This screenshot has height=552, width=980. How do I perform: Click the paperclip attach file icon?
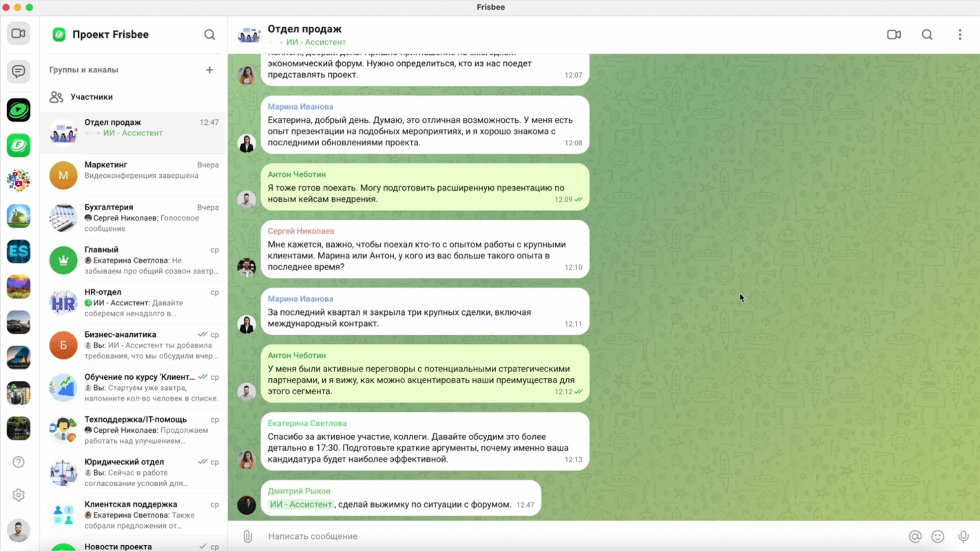coord(247,536)
